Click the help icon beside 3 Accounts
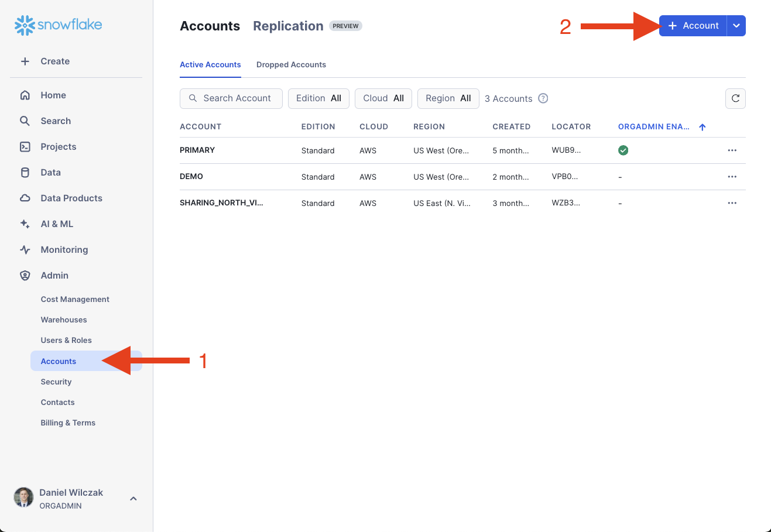This screenshot has width=771, height=532. pyautogui.click(x=543, y=98)
